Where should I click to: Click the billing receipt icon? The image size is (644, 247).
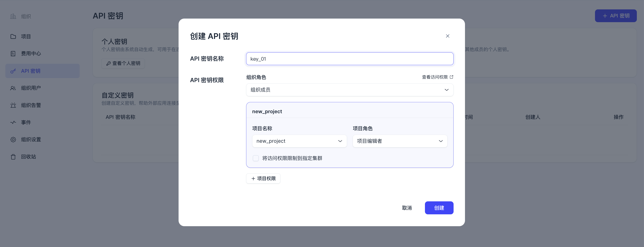13,53
